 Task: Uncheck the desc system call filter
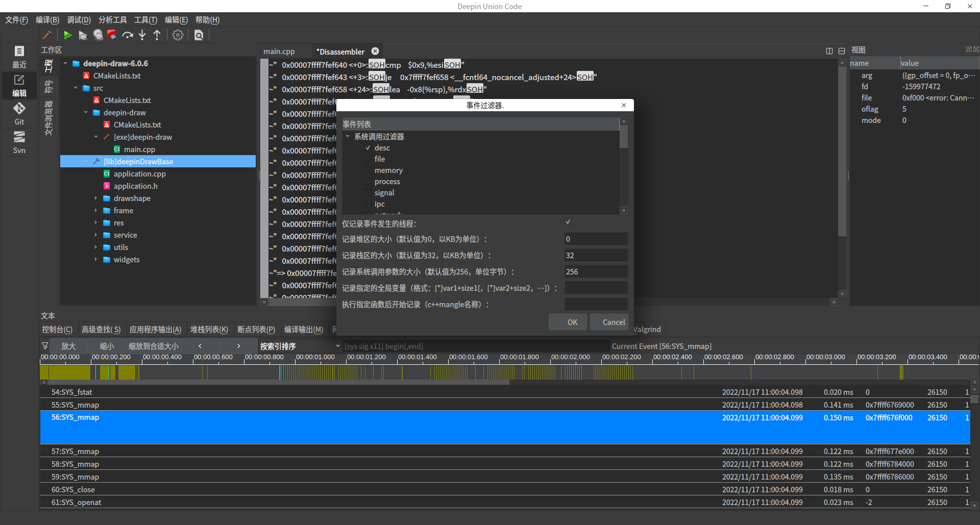pos(369,147)
